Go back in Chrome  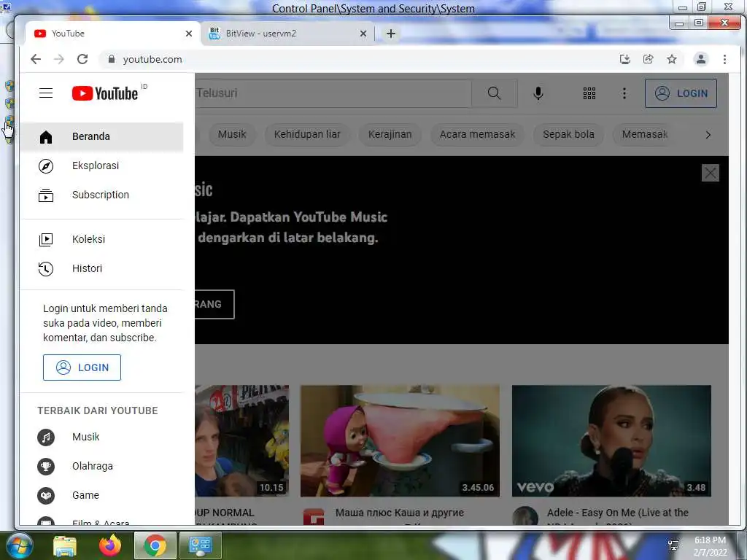pyautogui.click(x=36, y=59)
